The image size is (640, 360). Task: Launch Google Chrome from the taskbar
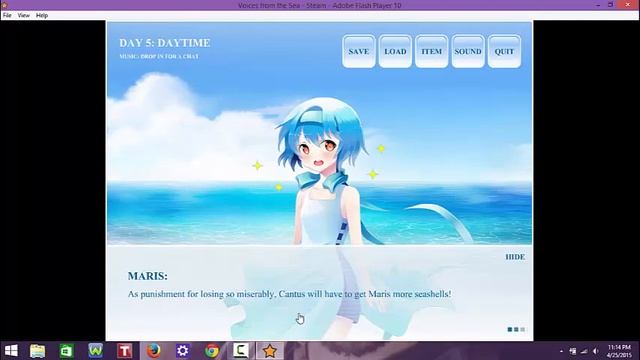coord(212,351)
